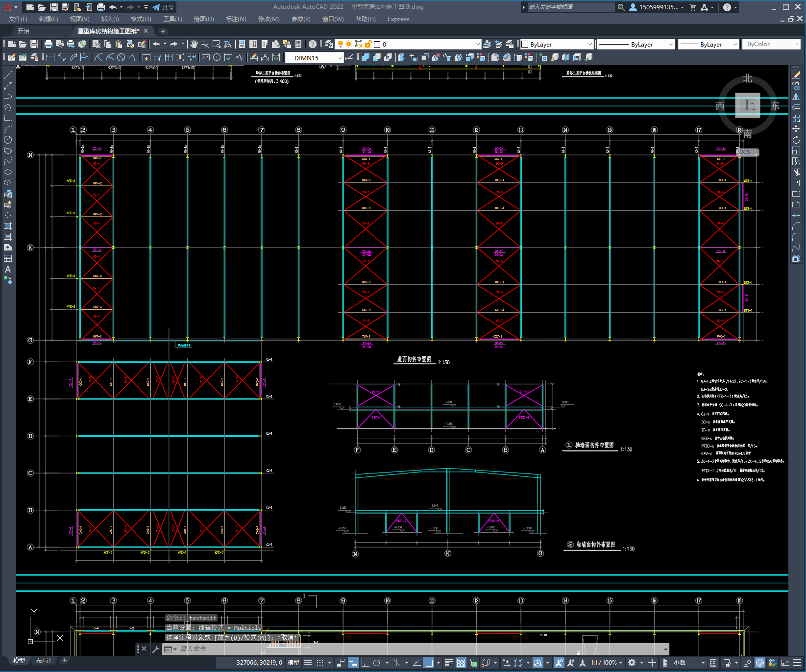The image size is (806, 672).
Task: Click the Erase tool in modify toolbar
Action: coord(796,75)
